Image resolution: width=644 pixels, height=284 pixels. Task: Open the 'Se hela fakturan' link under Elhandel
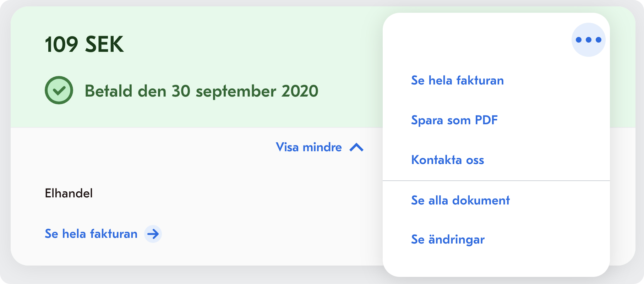[x=91, y=234]
